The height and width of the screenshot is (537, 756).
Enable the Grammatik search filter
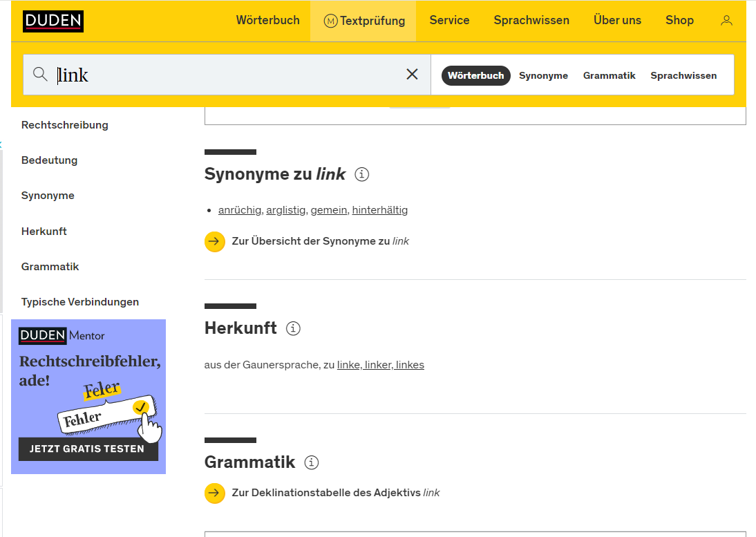pyautogui.click(x=609, y=75)
